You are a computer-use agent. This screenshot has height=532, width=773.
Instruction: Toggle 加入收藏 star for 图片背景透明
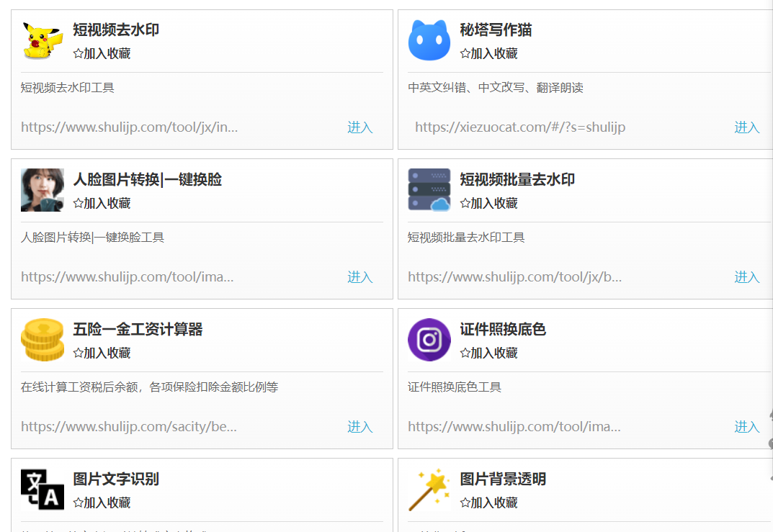[x=487, y=502]
